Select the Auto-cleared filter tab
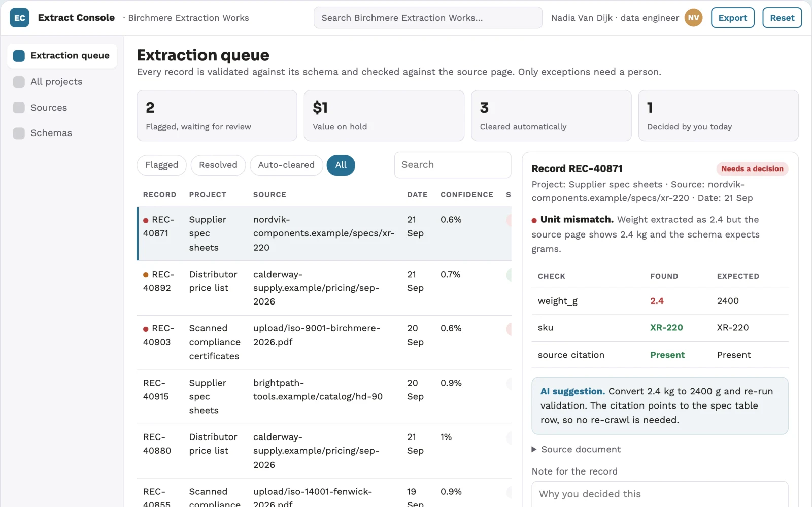The width and height of the screenshot is (812, 507). tap(286, 165)
